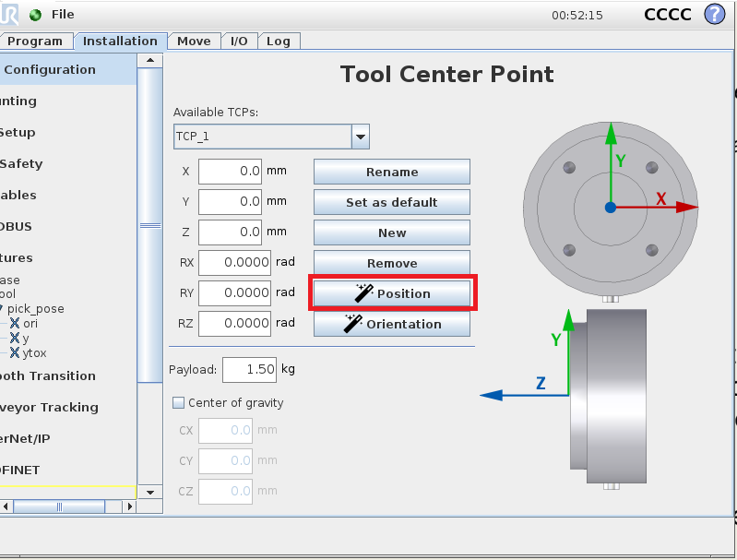Select the ori feature X icon

coord(15,323)
